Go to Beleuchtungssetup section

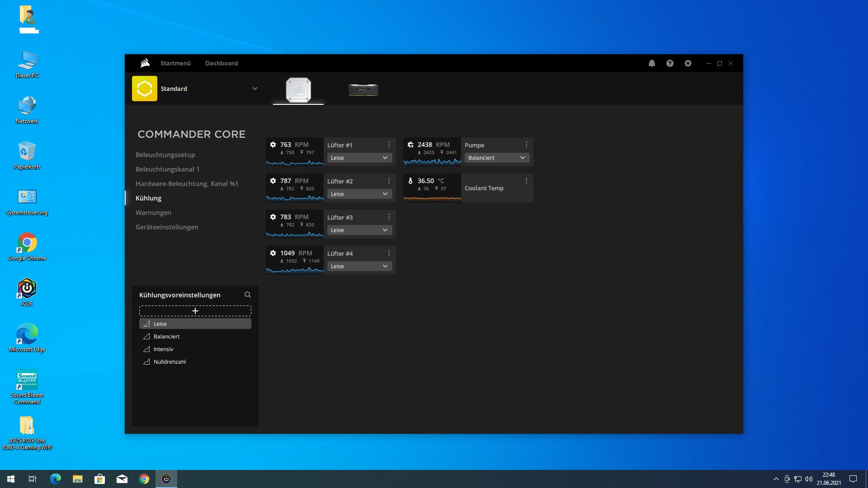(165, 155)
